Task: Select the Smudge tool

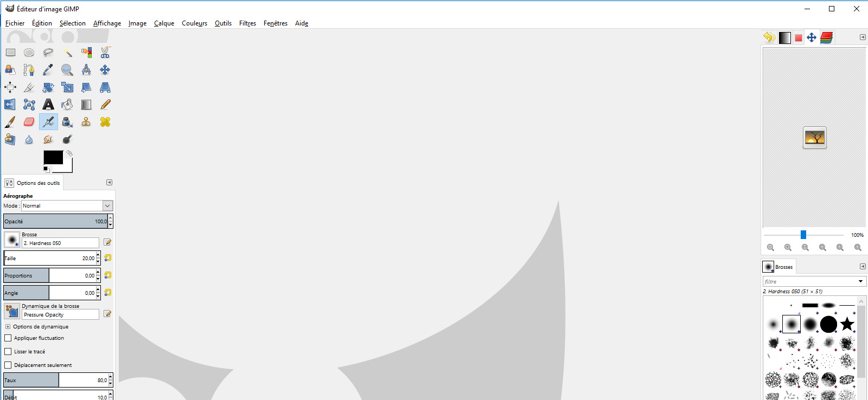Action: (48, 139)
